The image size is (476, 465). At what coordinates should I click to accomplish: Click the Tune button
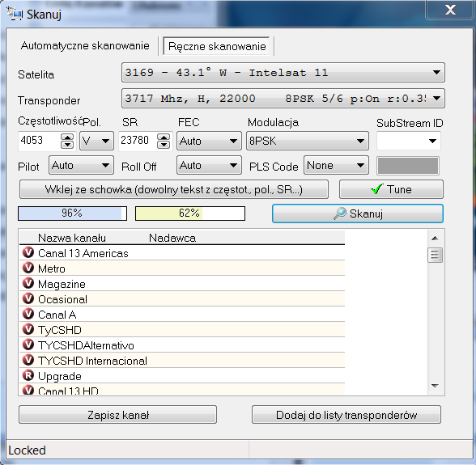pyautogui.click(x=391, y=189)
